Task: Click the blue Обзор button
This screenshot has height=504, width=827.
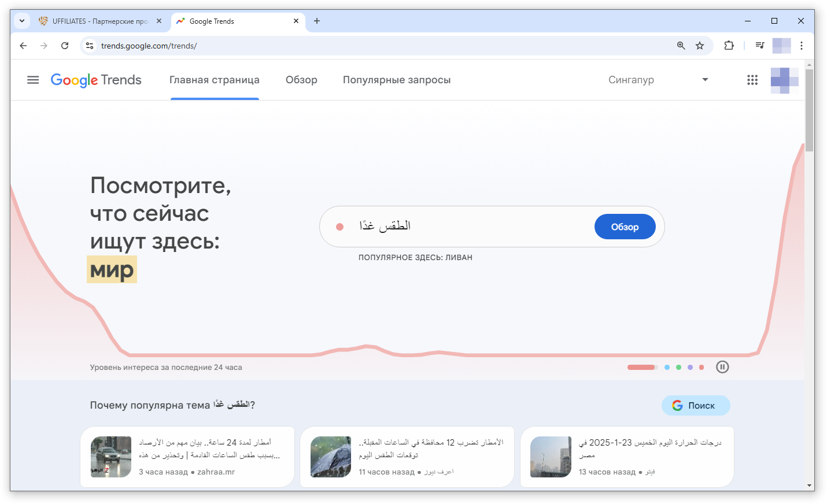Action: [625, 227]
